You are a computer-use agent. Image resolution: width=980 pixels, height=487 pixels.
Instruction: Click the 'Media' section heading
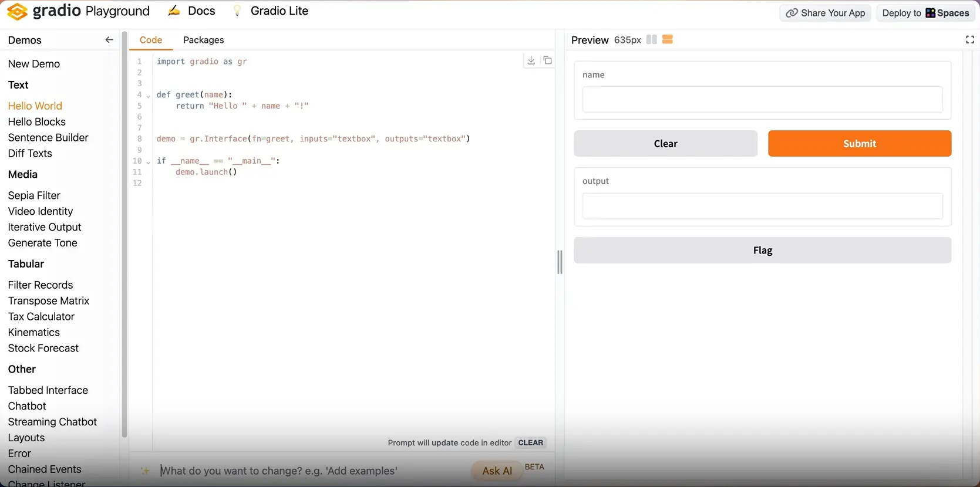23,175
